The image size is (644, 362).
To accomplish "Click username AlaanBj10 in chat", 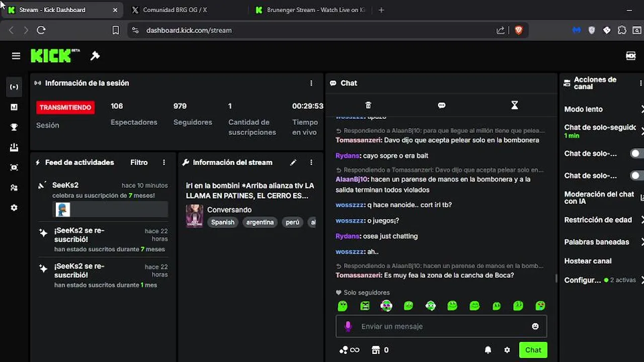I will coord(352,179).
